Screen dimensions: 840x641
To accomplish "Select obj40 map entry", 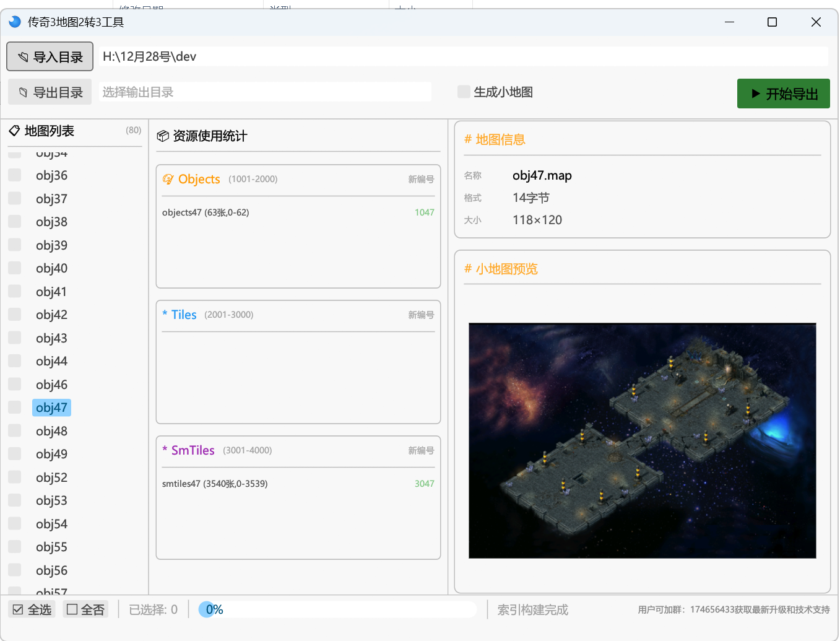I will [51, 268].
